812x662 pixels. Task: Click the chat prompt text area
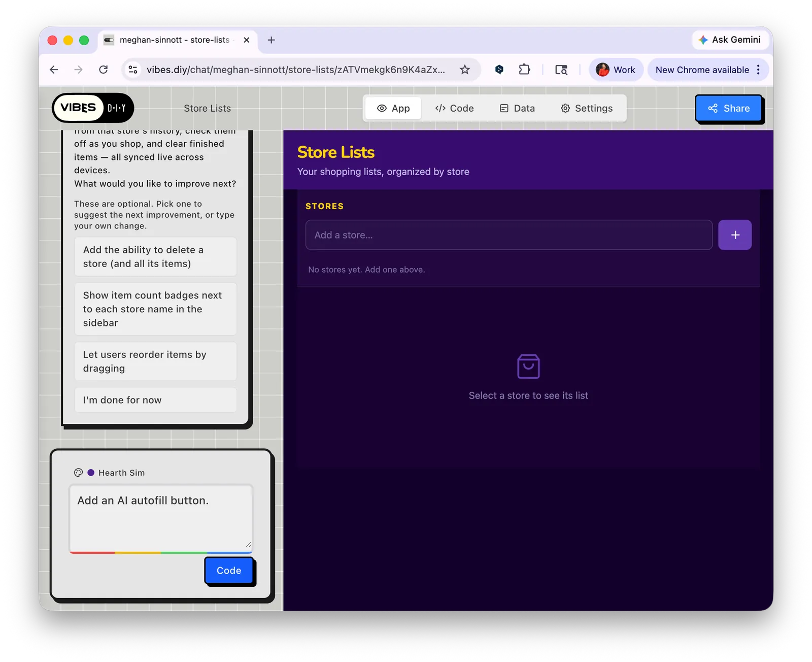coord(160,517)
